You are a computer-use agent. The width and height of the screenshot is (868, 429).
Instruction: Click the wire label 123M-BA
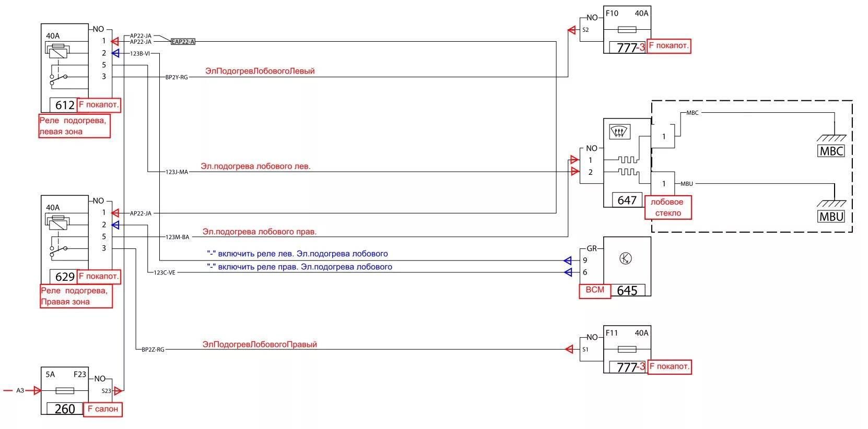[178, 237]
